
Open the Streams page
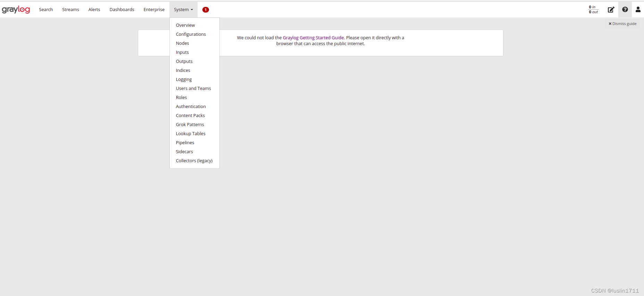point(70,10)
